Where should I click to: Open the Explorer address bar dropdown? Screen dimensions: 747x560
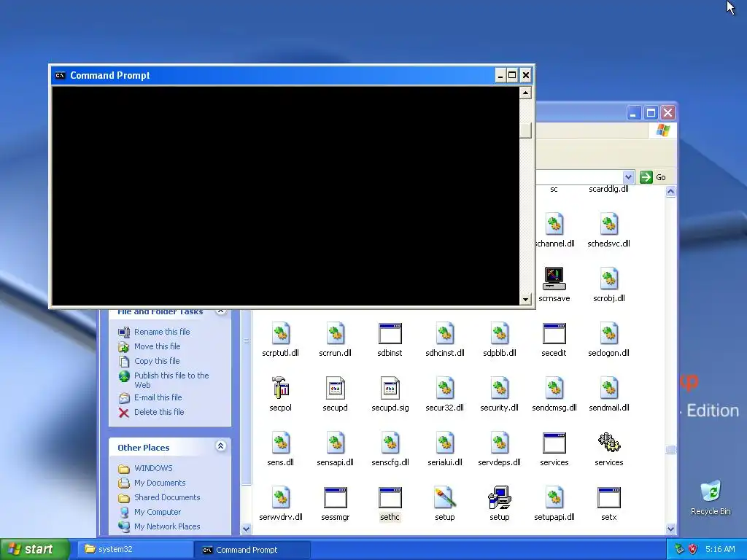pyautogui.click(x=628, y=177)
